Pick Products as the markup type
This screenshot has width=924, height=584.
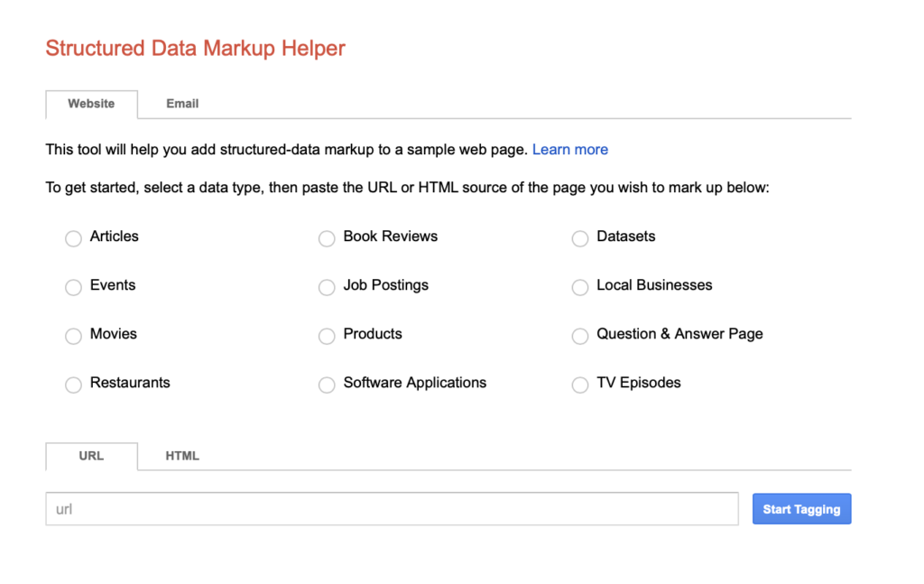coord(327,336)
